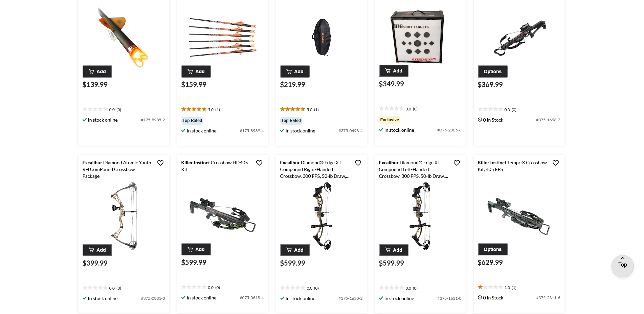Wishlist the Diamond Edge XT Left-Handed crossbow
Screen dimensions: 644x314
click(x=457, y=163)
